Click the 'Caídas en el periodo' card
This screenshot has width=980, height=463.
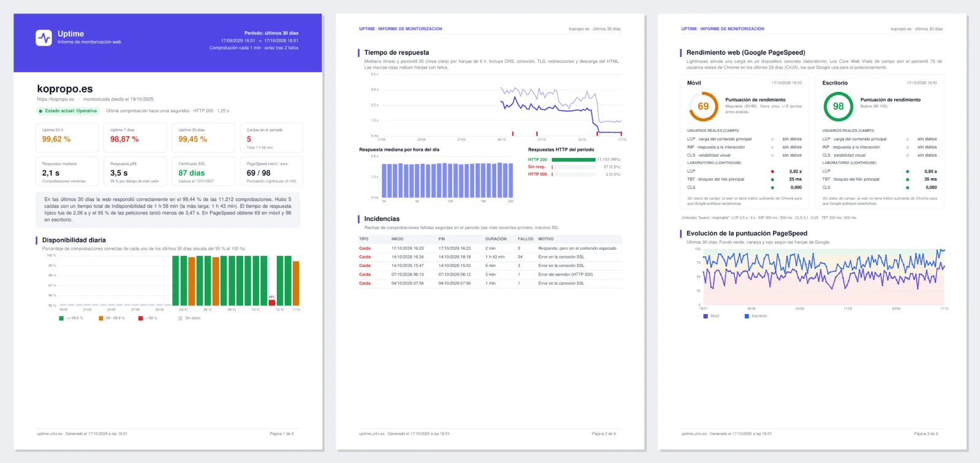(271, 138)
